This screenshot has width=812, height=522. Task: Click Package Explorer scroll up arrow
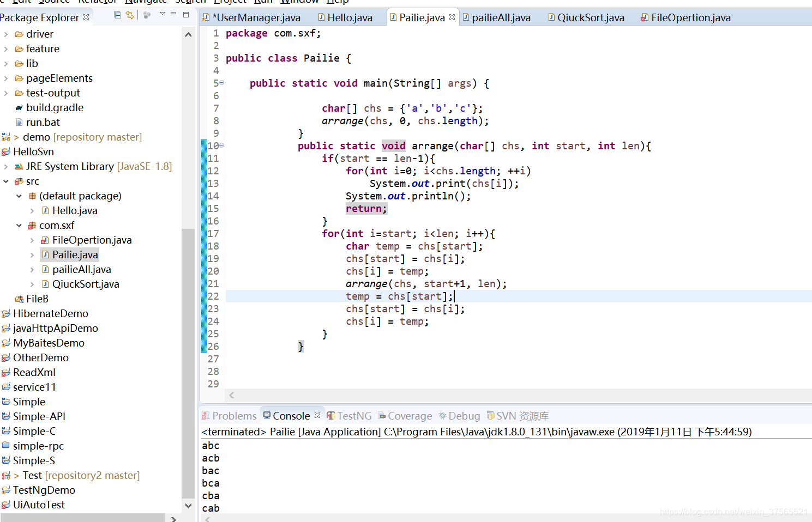(188, 35)
